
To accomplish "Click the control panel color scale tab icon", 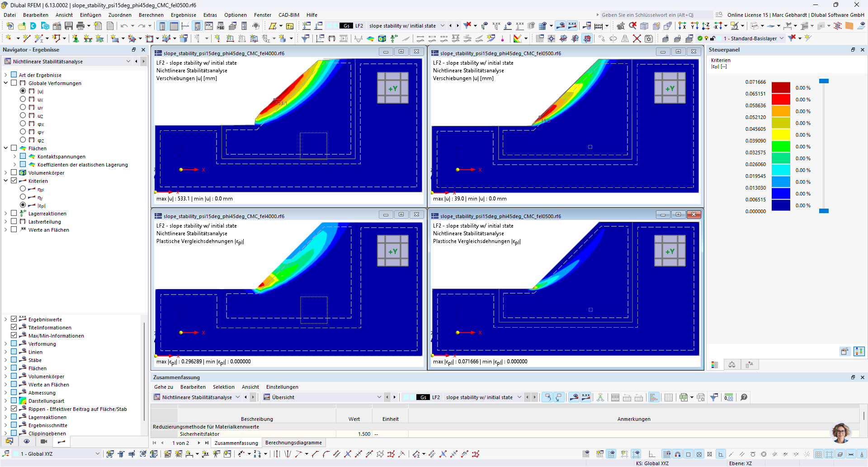I will (715, 365).
